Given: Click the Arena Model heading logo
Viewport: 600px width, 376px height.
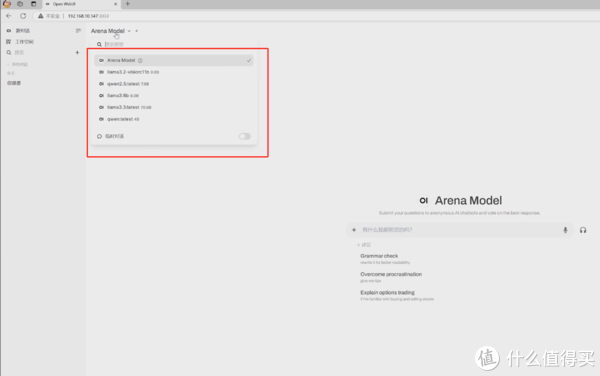Looking at the screenshot, I should click(x=423, y=200).
